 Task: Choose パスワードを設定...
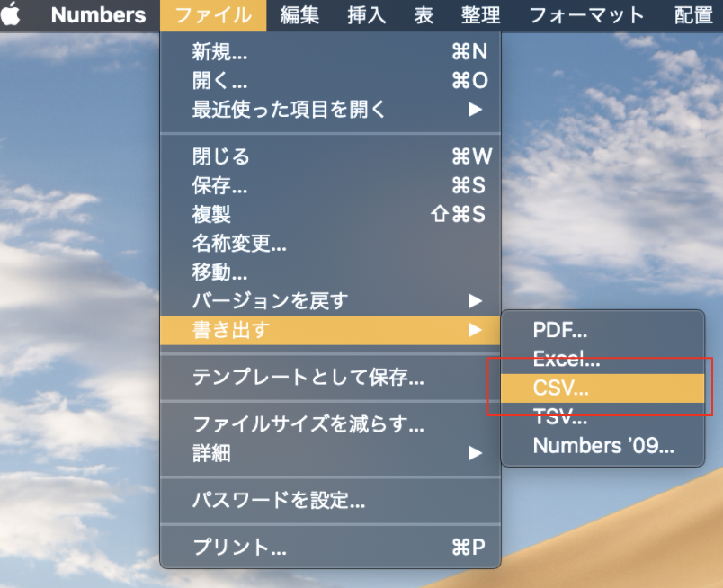(330, 500)
